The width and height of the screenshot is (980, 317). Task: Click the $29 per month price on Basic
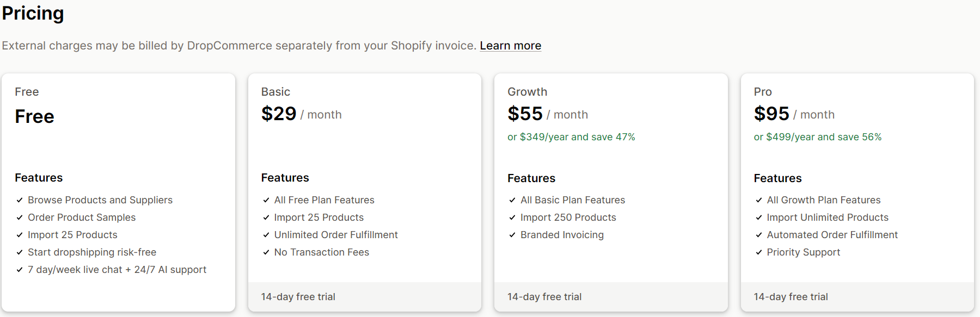pos(279,114)
